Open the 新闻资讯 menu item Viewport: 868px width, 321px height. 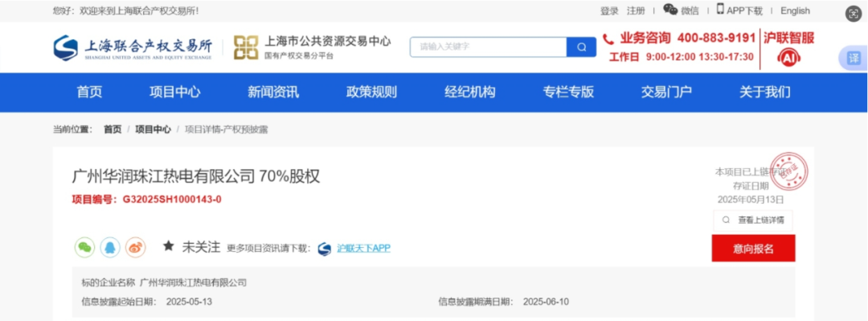pyautogui.click(x=273, y=93)
